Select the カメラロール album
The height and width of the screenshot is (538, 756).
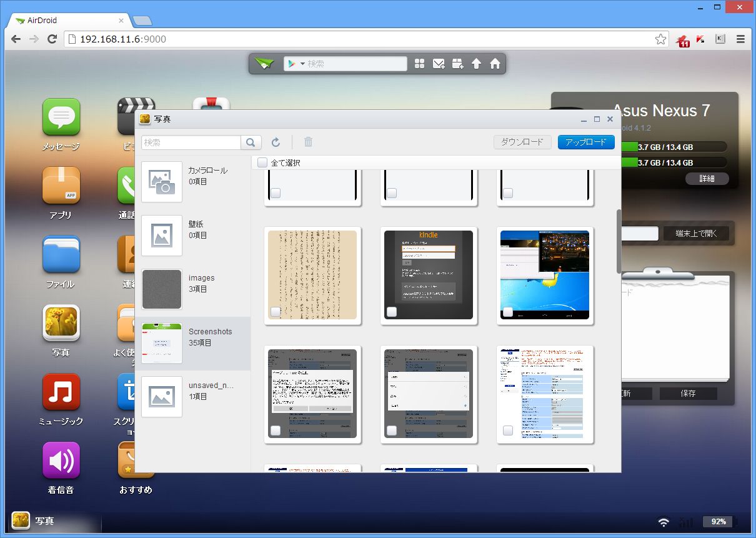click(x=192, y=182)
